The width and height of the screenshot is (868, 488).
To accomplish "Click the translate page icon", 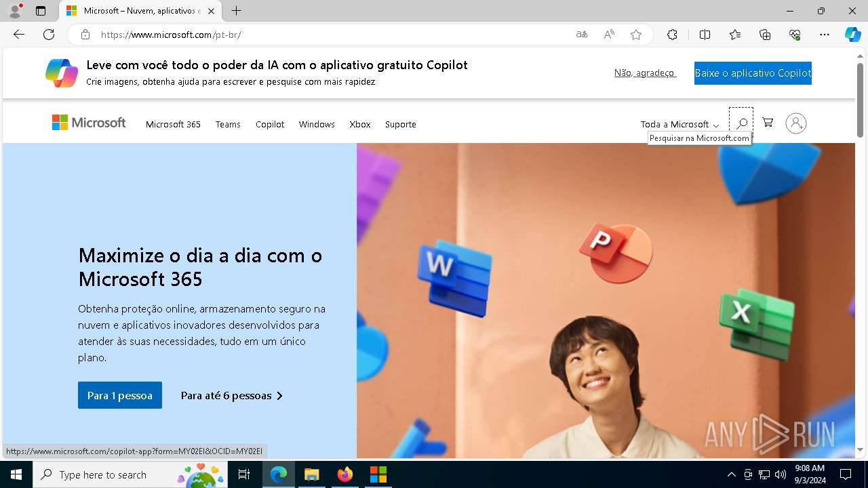I will 582,35.
